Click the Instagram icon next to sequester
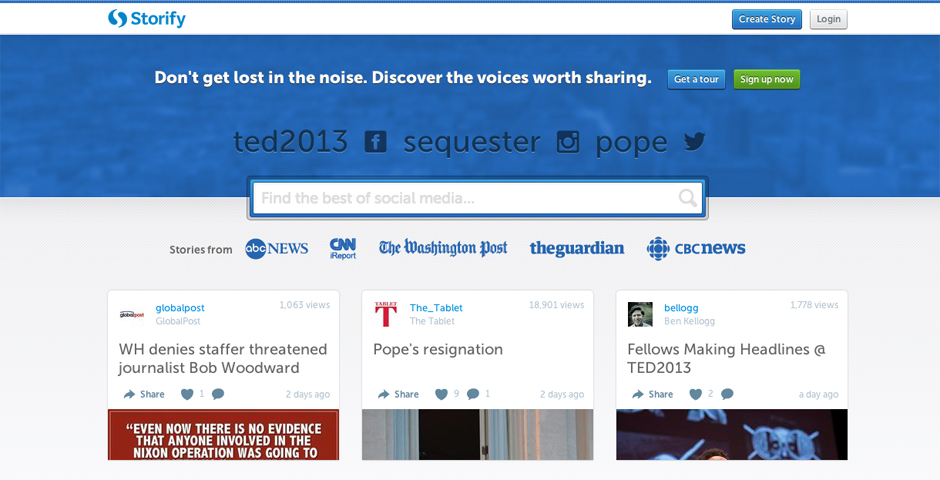 click(x=568, y=142)
